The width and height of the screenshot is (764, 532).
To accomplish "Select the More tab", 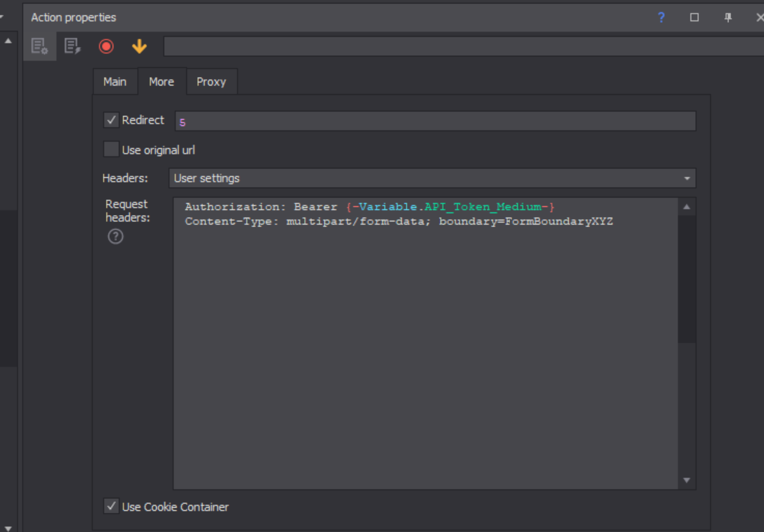I will click(x=161, y=82).
